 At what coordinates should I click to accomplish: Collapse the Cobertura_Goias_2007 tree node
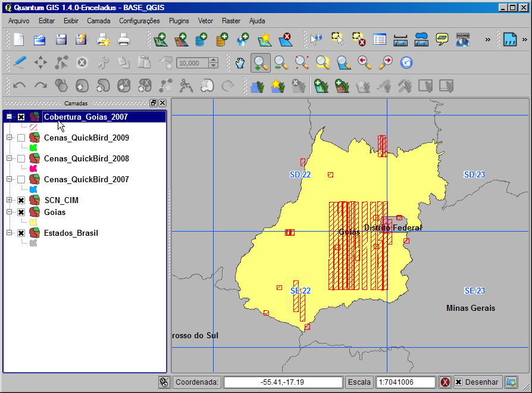9,117
